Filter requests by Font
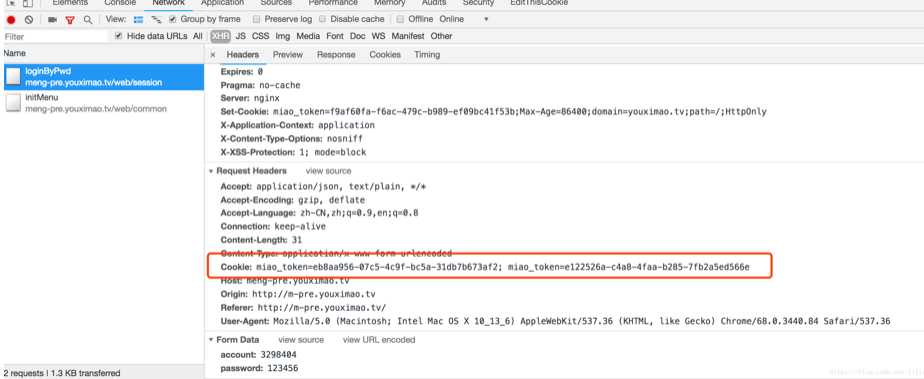Screen dimensions: 924x379 coord(335,36)
